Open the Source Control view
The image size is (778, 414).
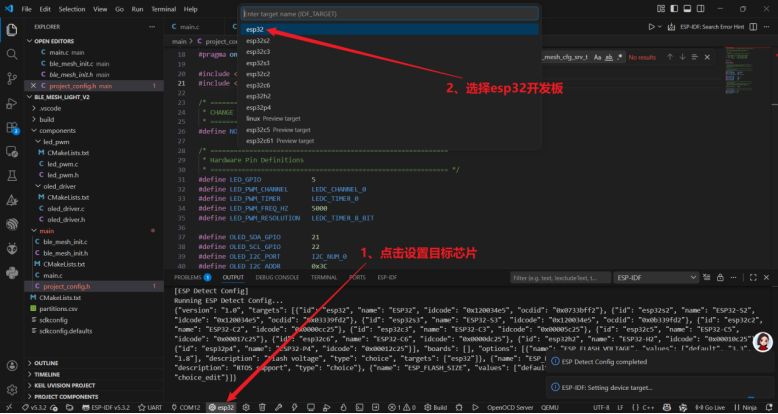tap(12, 78)
